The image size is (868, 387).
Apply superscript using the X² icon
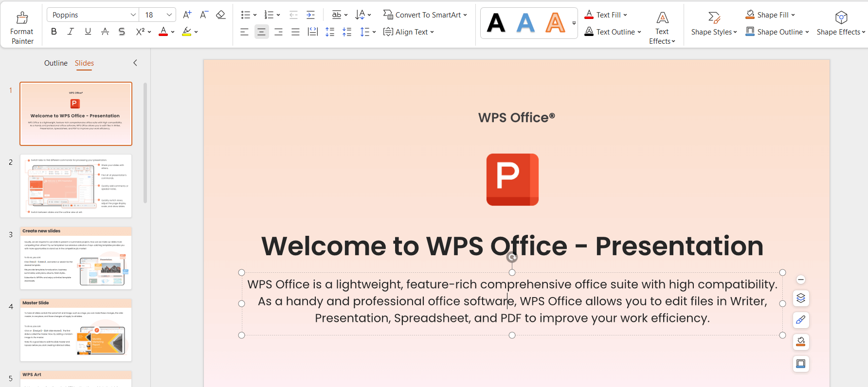pyautogui.click(x=140, y=32)
